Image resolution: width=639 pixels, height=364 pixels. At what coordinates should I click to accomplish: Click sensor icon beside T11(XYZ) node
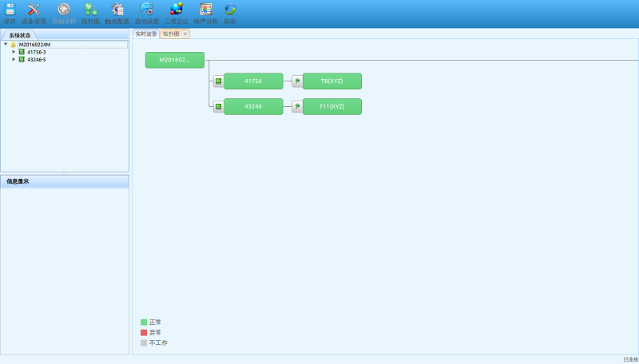297,106
